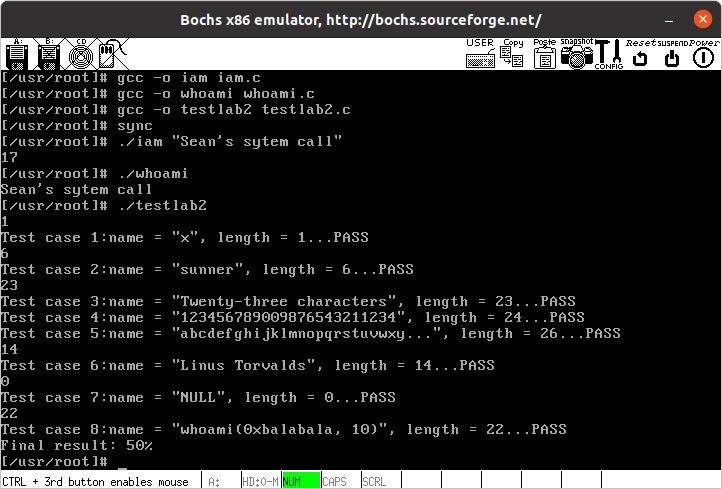Click the 'sync' command line
Screen dimensions: 722x489
pyautogui.click(x=76, y=126)
